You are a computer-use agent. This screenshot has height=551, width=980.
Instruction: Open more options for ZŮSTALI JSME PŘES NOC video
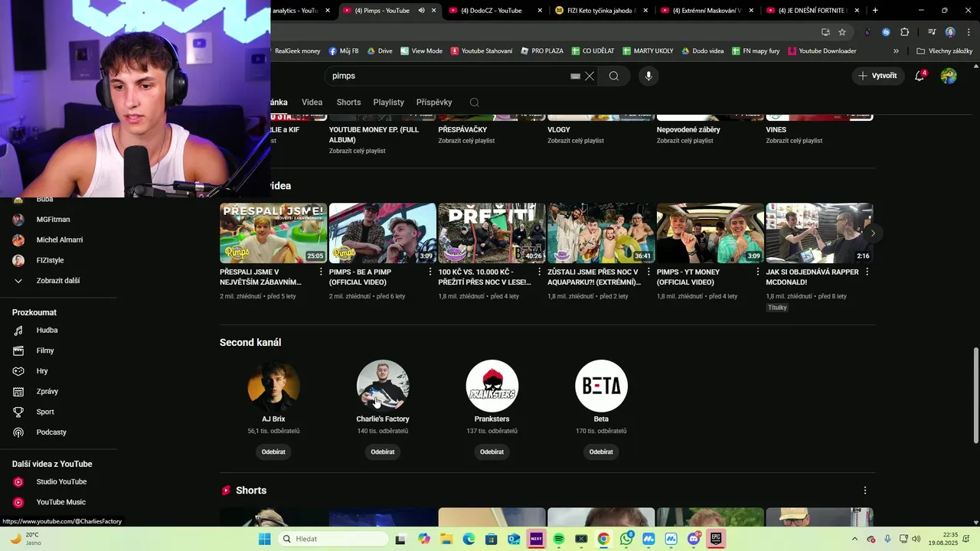click(x=648, y=272)
